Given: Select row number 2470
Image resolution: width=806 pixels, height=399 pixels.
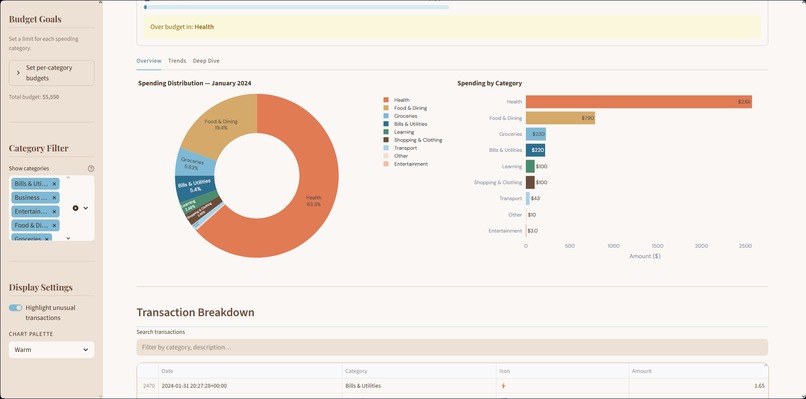Looking at the screenshot, I should click(x=149, y=386).
